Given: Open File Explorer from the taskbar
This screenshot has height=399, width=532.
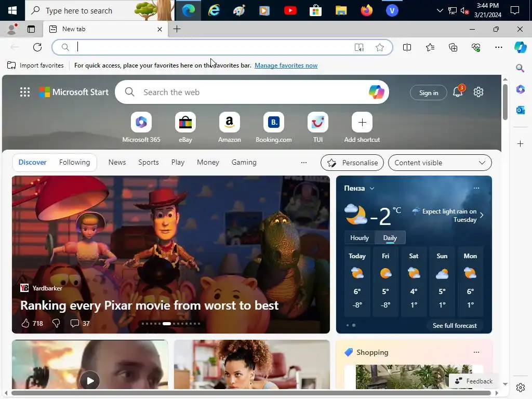Looking at the screenshot, I should [341, 10].
